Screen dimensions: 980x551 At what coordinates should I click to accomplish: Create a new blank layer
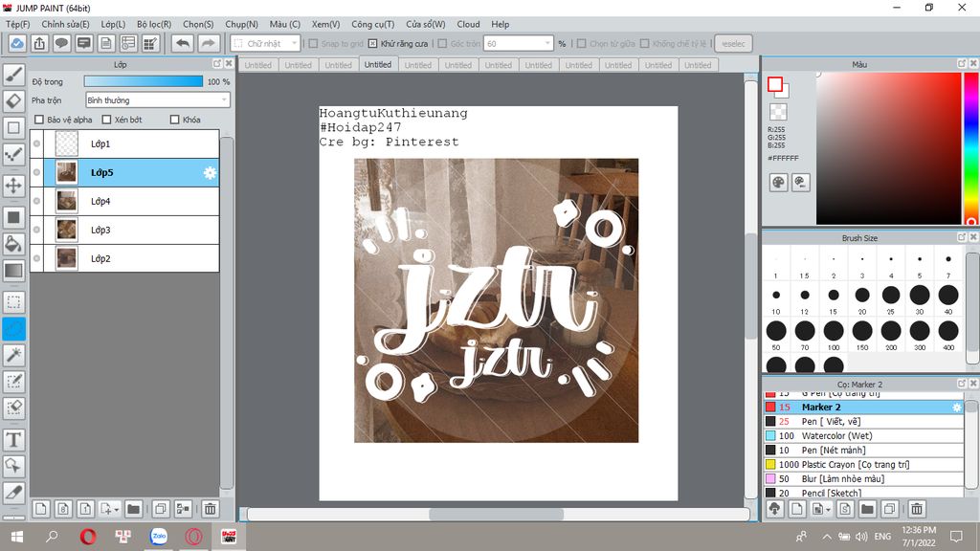[x=40, y=509]
